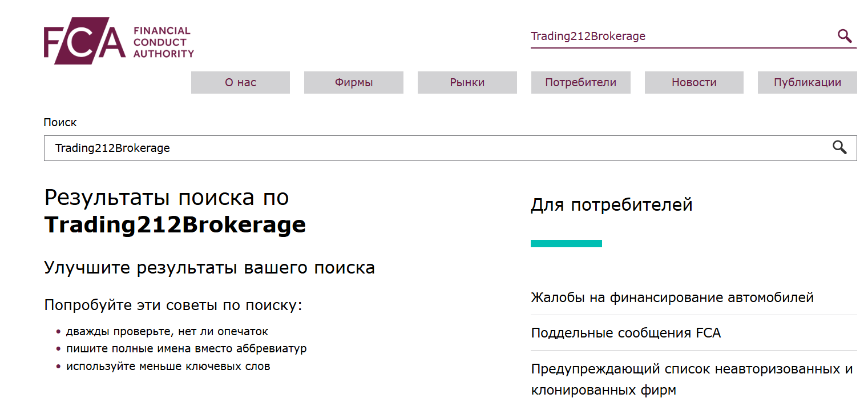Click the header search magnifier icon
This screenshot has height=402, width=868.
tap(845, 36)
